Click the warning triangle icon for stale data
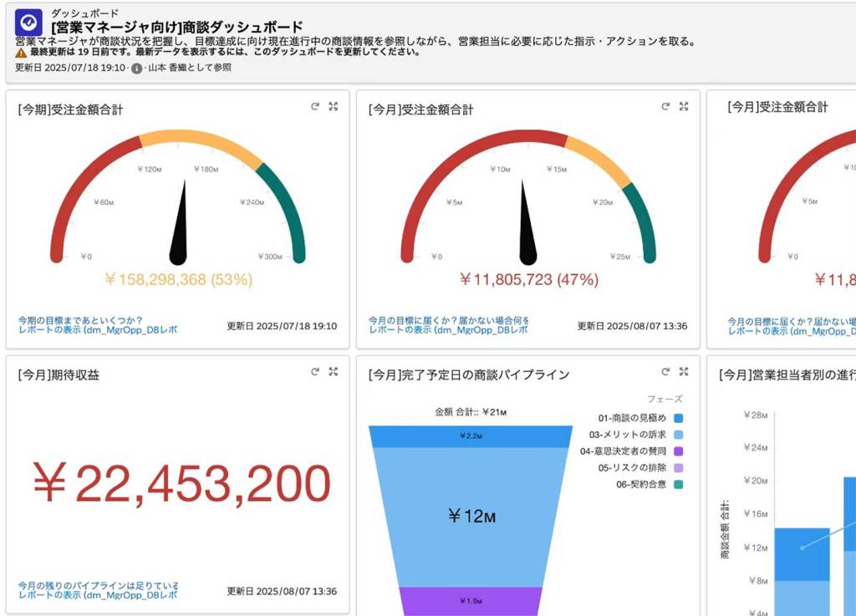Viewport: 856px width, 616px height. [x=21, y=53]
